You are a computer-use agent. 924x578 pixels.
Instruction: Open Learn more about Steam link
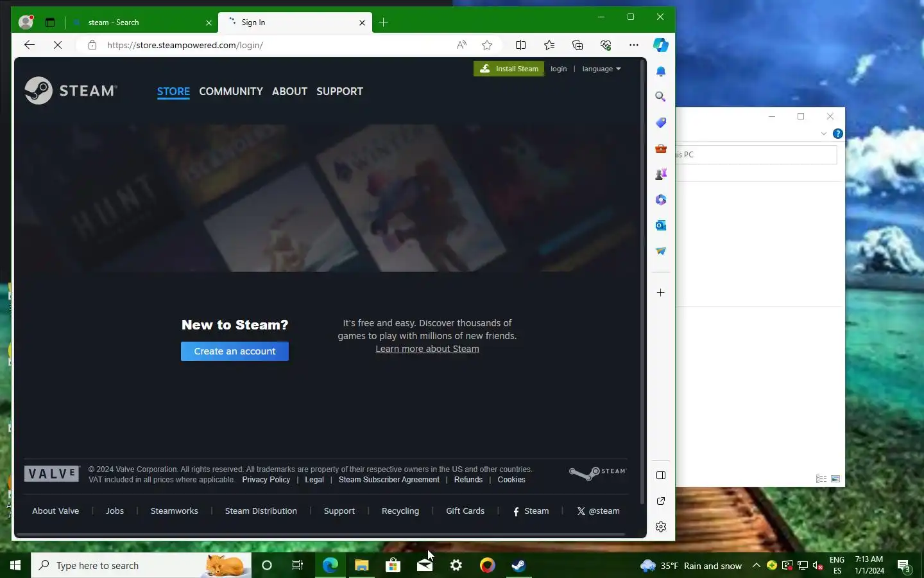[427, 349]
